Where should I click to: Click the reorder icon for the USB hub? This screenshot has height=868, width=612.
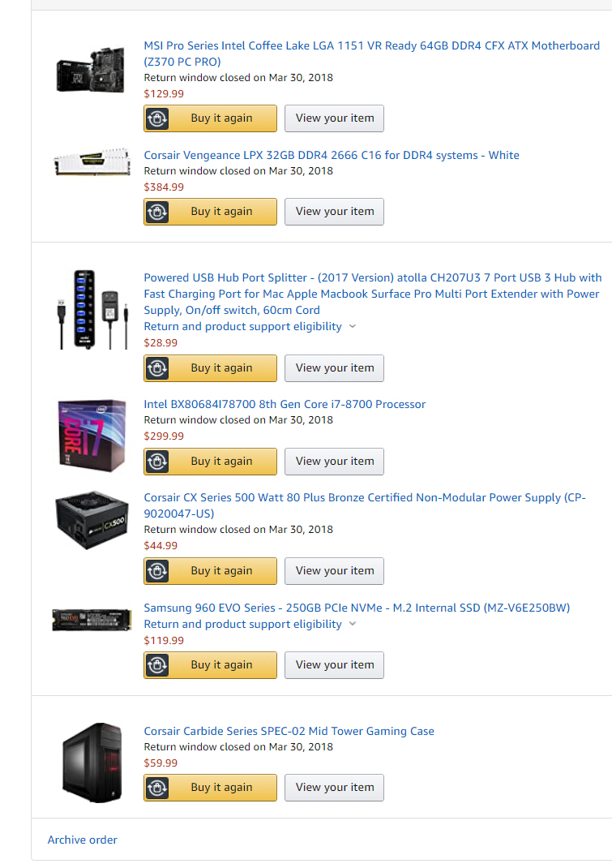[157, 368]
